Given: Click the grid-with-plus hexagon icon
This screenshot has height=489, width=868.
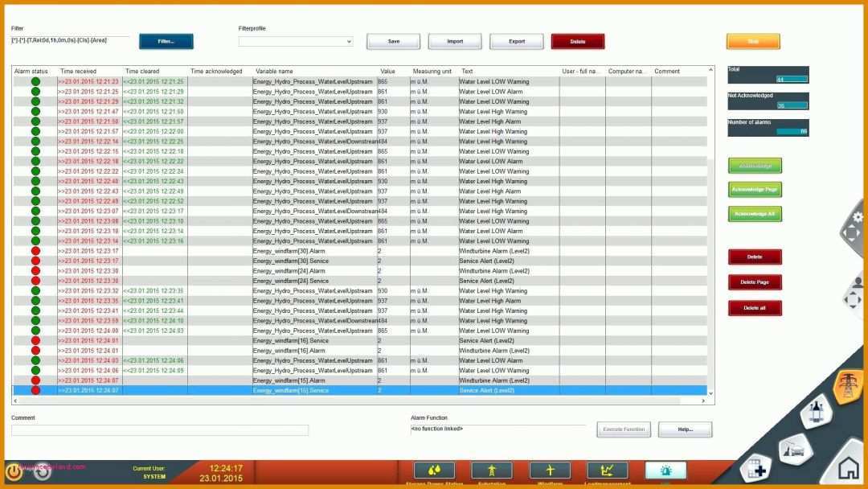Looking at the screenshot, I should 755,470.
